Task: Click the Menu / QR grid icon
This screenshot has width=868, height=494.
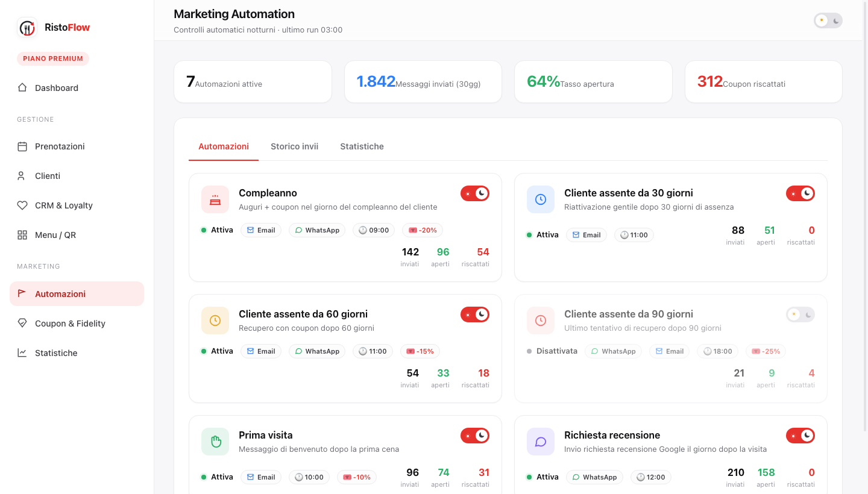Action: 22,235
